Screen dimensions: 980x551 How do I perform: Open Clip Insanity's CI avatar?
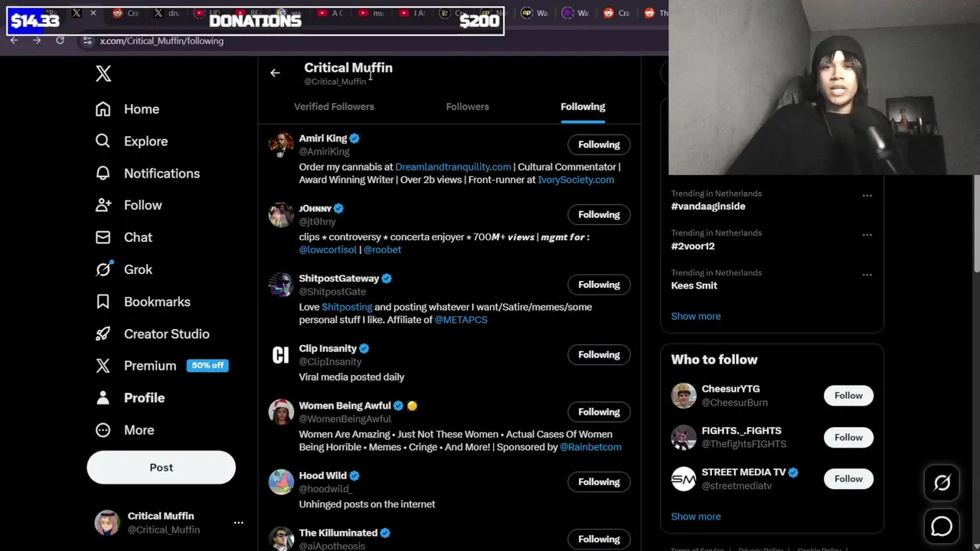tap(281, 354)
